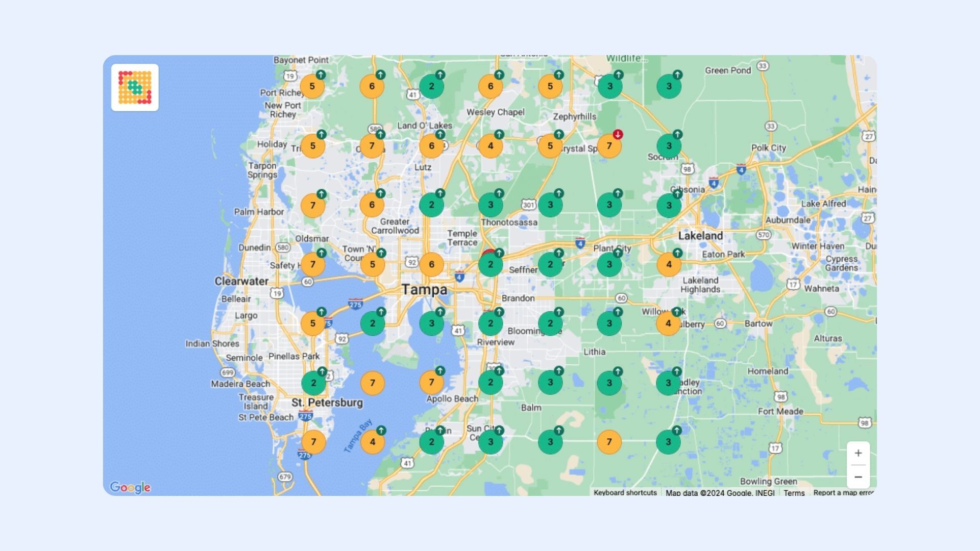Select the green 3 marker near Lithia
Viewport: 980px width, 551px height.
pos(609,382)
